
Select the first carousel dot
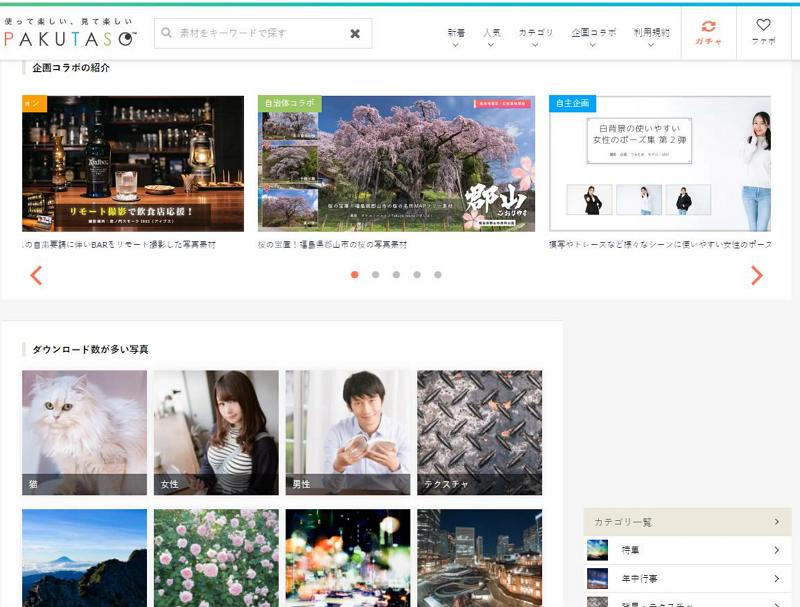point(355,275)
